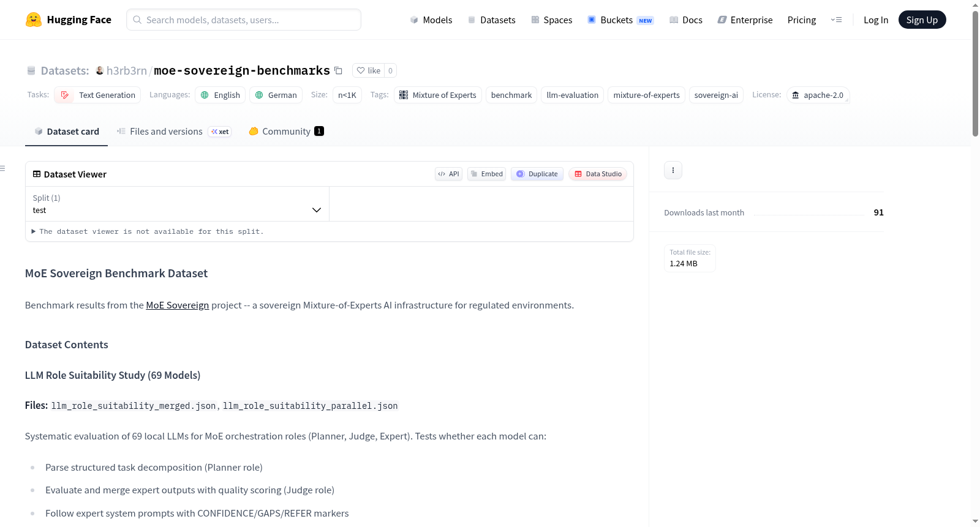Image resolution: width=980 pixels, height=527 pixels.
Task: Click the Sign Up button
Action: pyautogui.click(x=922, y=20)
